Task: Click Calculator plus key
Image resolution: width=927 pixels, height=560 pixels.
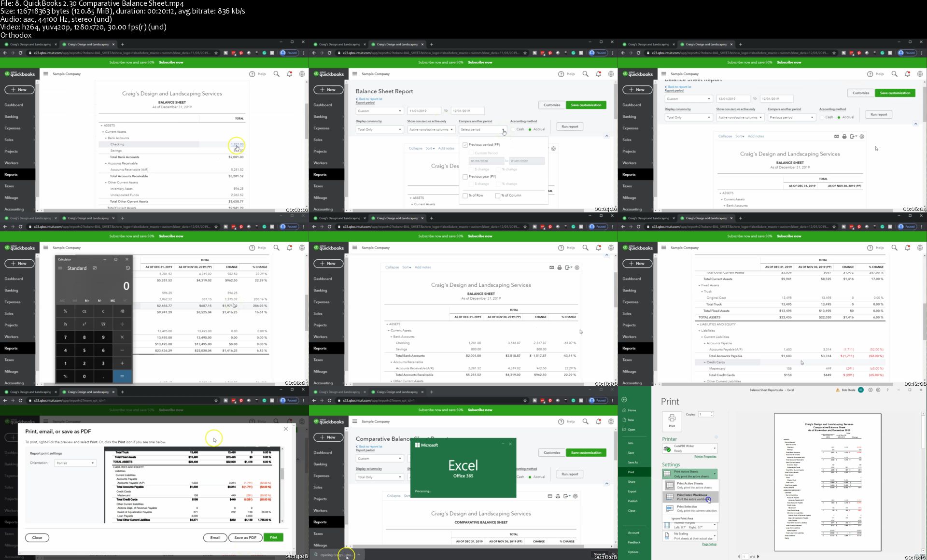Action: [122, 363]
